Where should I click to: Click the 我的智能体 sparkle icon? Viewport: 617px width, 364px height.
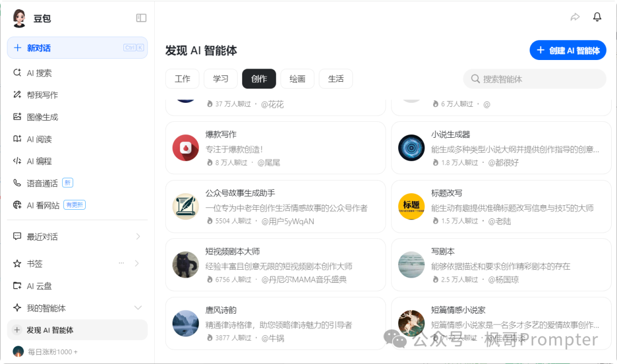tap(17, 308)
